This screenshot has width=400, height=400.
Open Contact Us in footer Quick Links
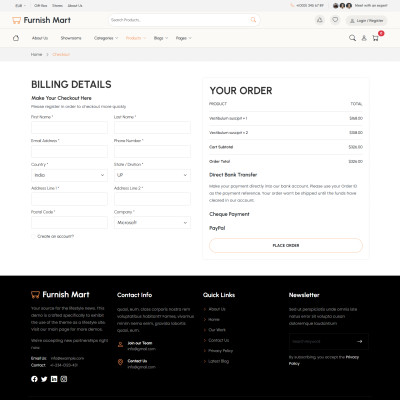219,340
